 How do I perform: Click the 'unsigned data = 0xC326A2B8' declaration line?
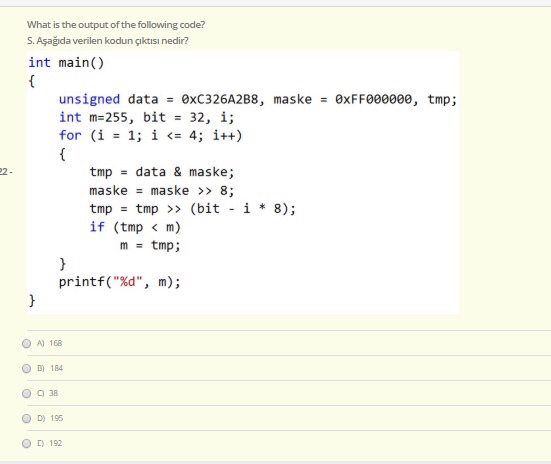[258, 99]
